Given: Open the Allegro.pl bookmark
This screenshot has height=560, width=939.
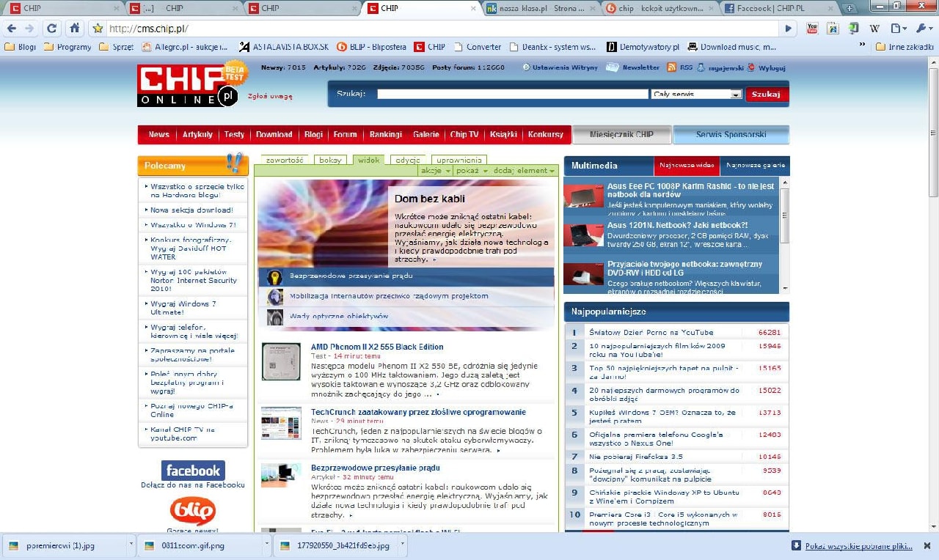Looking at the screenshot, I should coord(185,47).
